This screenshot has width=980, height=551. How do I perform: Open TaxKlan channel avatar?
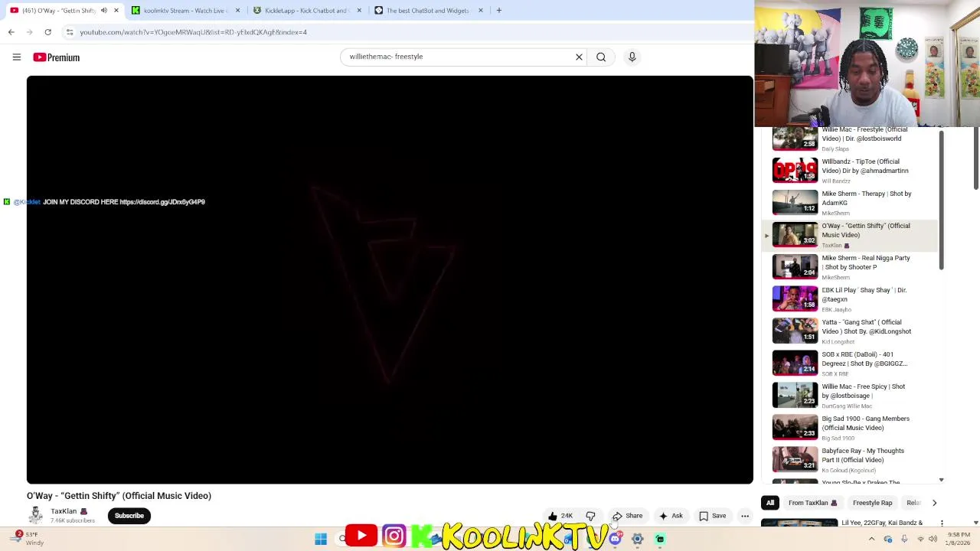(35, 516)
